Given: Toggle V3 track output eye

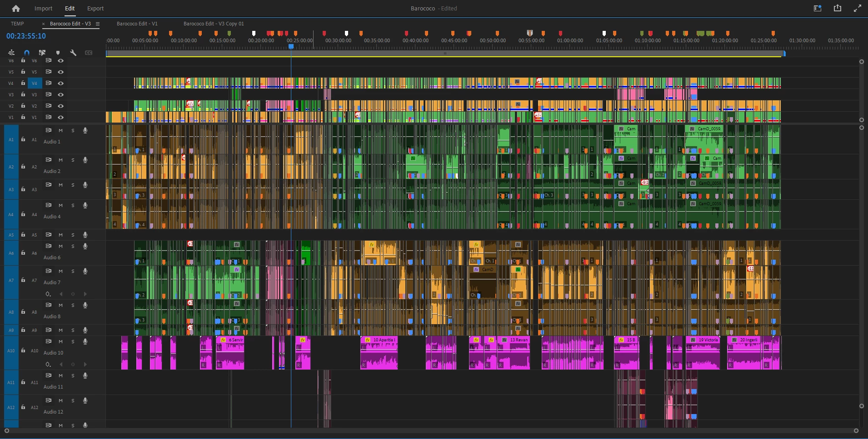Looking at the screenshot, I should pyautogui.click(x=60, y=94).
